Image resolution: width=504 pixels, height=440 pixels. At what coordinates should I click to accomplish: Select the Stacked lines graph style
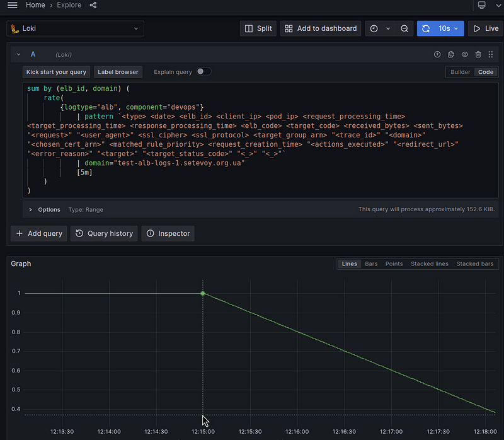coord(429,263)
